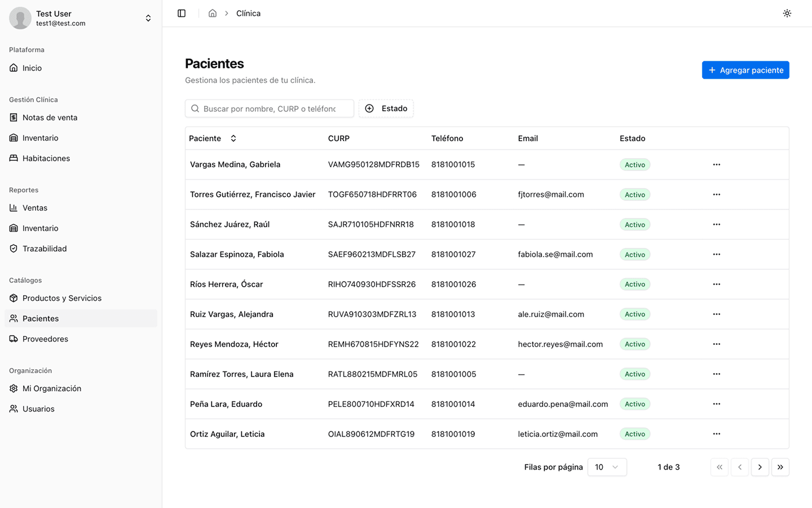Open Notas de venta in sidebar
This screenshot has width=812, height=508.
click(50, 118)
